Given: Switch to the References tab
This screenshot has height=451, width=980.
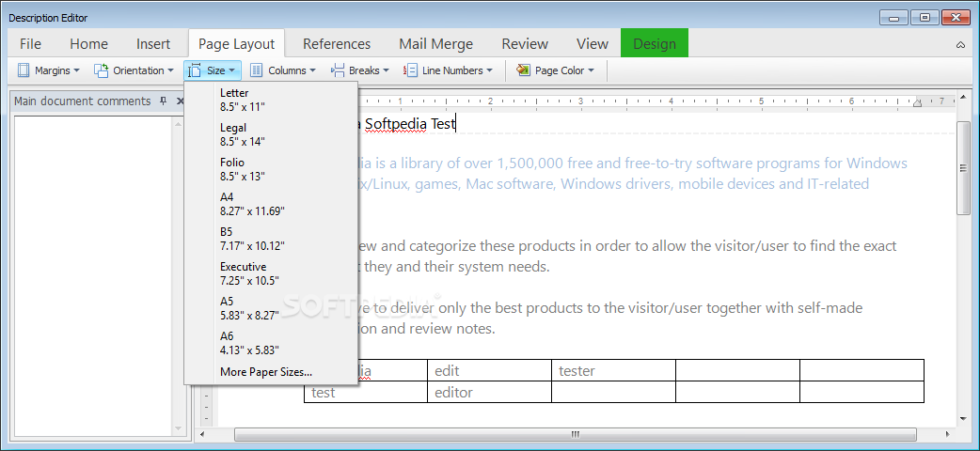Looking at the screenshot, I should pos(337,44).
